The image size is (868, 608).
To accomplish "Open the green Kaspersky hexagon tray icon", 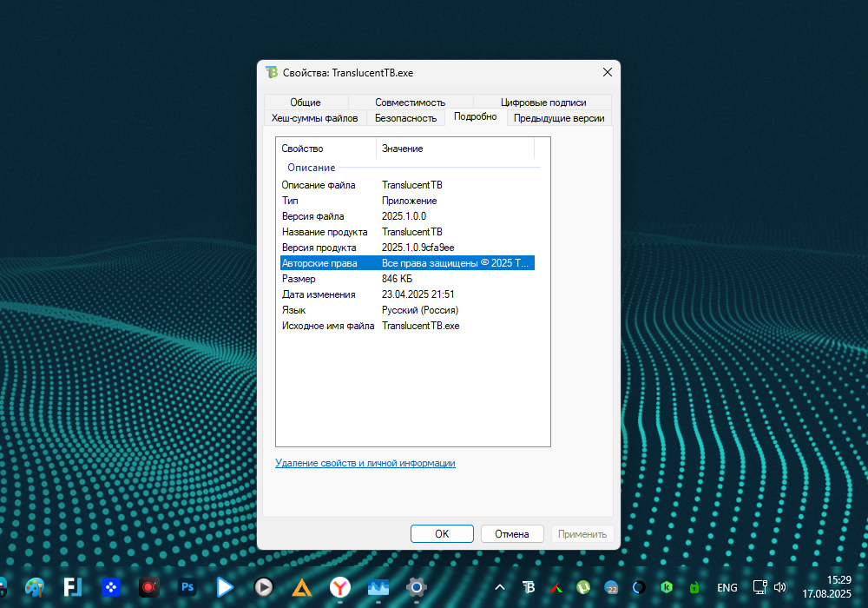I will tap(667, 587).
